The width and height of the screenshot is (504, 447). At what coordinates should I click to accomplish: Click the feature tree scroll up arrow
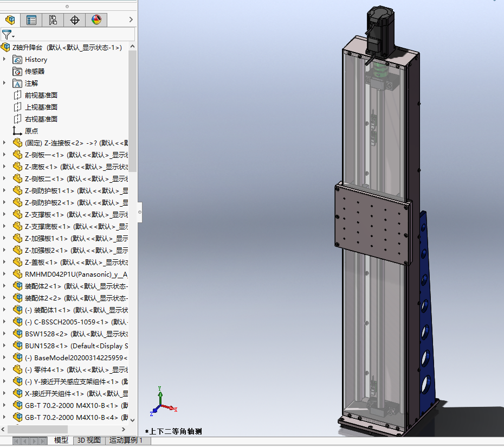click(x=132, y=47)
